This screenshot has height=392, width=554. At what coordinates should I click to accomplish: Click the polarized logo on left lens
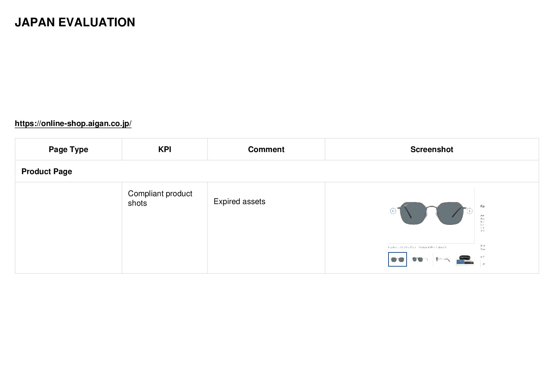coord(405,205)
